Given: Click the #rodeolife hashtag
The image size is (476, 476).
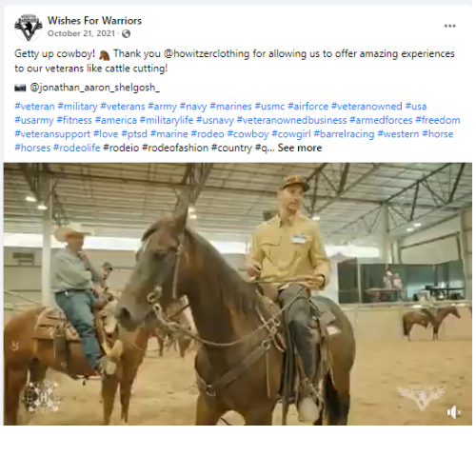Looking at the screenshot, I should click(x=77, y=148).
